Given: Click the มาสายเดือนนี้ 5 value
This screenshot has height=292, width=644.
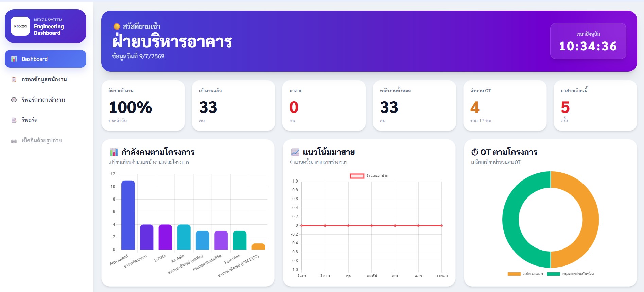Looking at the screenshot, I should click(565, 107).
